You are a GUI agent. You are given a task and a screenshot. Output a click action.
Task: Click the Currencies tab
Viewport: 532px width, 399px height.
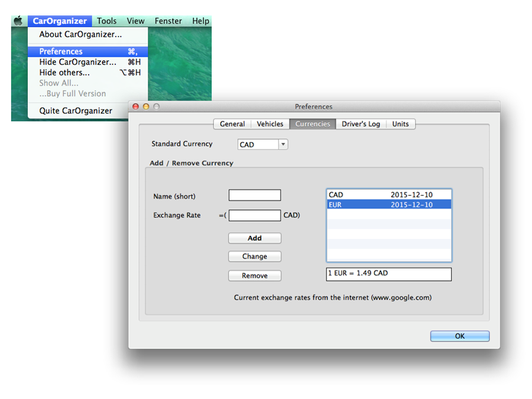(313, 124)
